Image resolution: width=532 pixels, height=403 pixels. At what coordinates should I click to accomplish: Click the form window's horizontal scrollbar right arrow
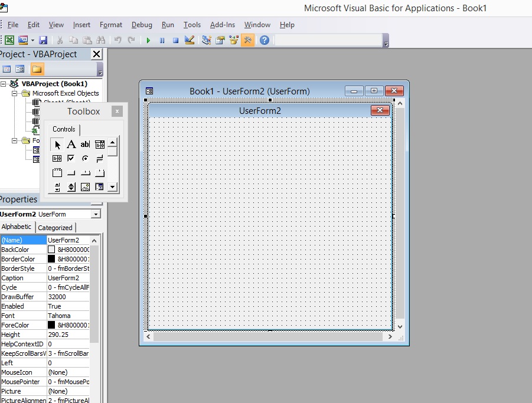(390, 336)
